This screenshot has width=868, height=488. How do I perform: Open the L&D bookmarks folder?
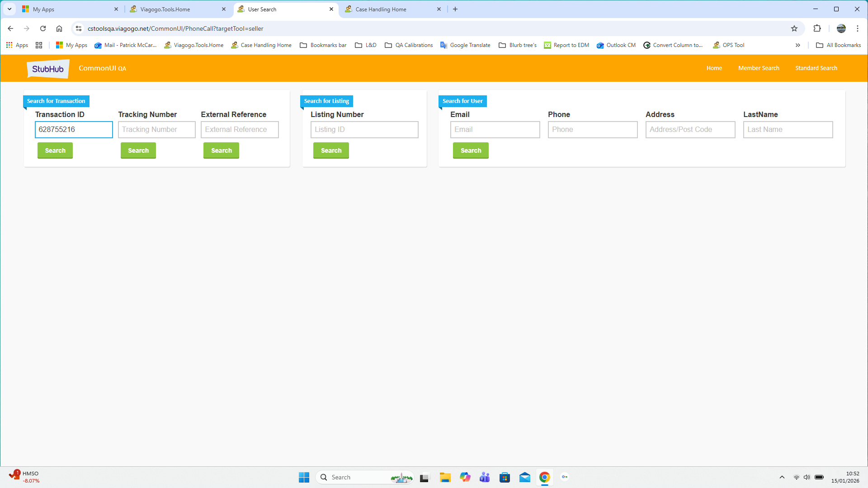366,45
